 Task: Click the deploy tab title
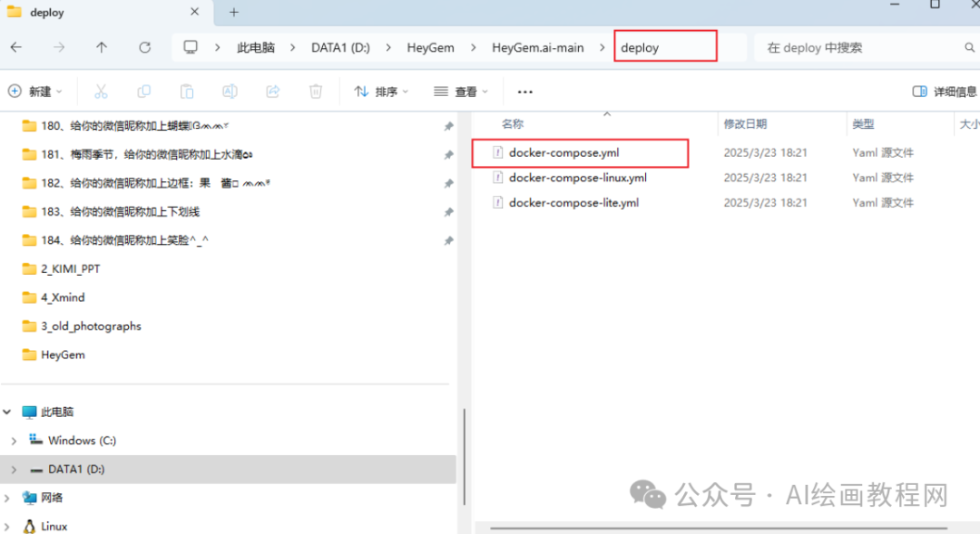[47, 12]
